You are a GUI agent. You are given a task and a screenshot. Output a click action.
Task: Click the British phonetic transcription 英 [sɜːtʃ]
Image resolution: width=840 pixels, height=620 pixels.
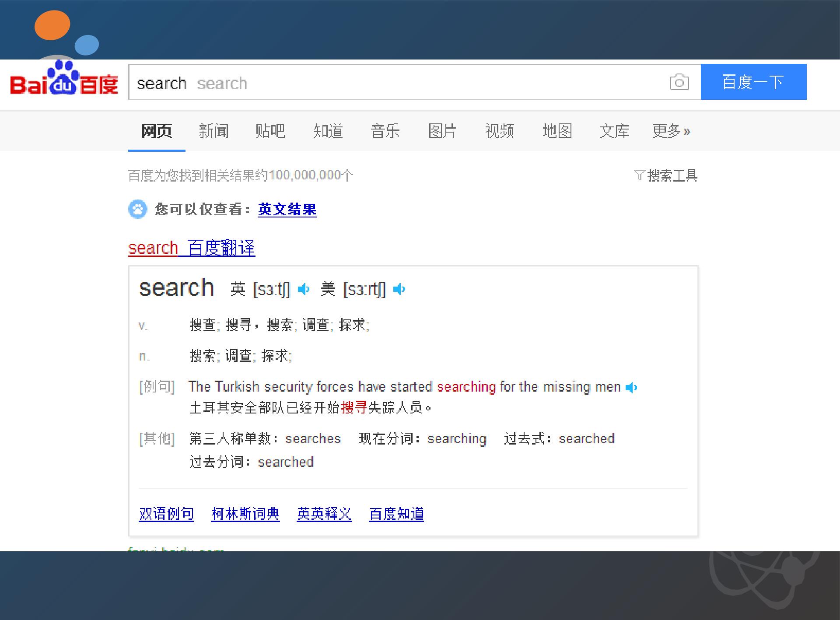(x=260, y=289)
